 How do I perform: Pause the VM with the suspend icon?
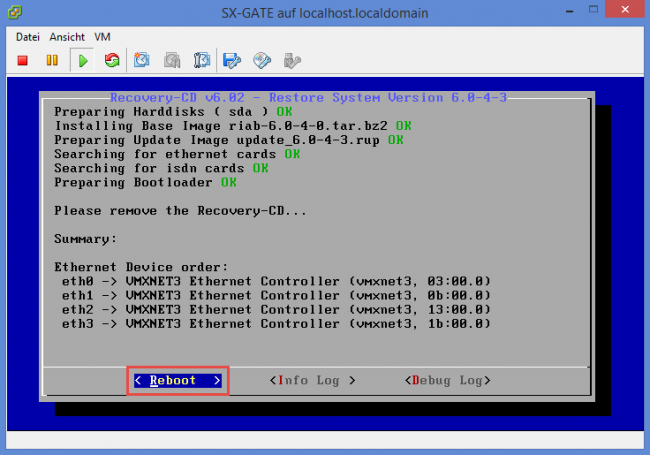52,61
